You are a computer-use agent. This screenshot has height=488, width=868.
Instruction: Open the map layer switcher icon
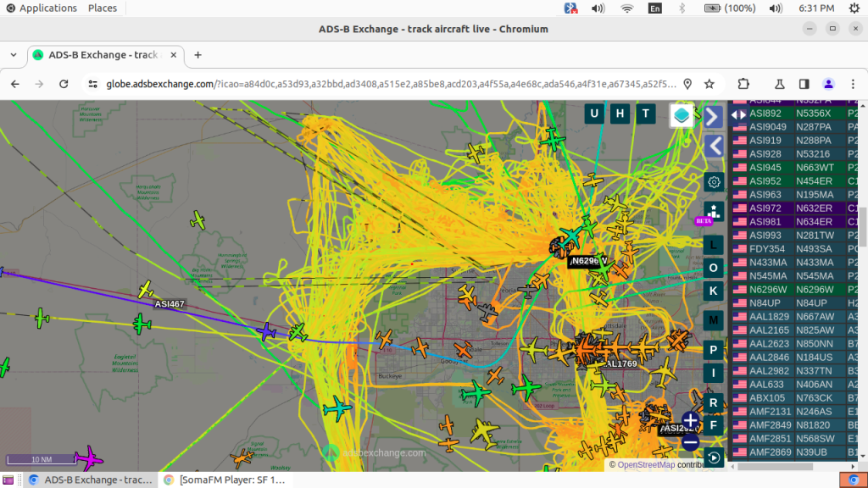click(x=682, y=115)
